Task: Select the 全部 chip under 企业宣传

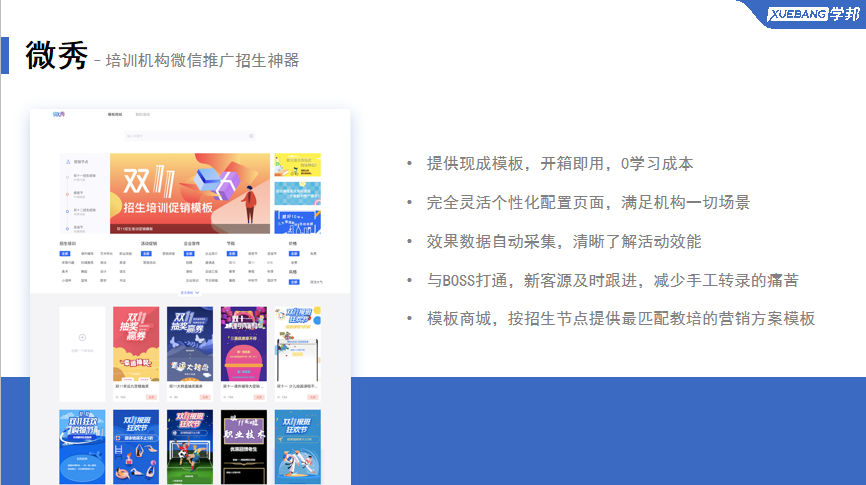Action: pos(189,254)
